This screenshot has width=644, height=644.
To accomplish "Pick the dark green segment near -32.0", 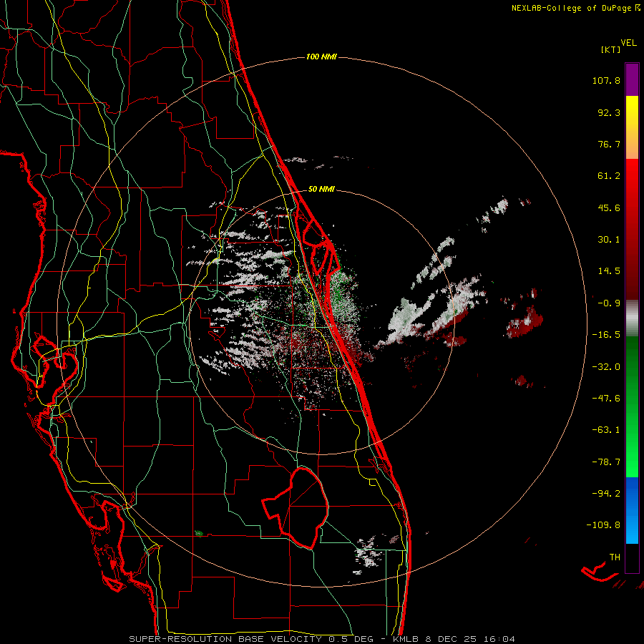I will coord(632,368).
